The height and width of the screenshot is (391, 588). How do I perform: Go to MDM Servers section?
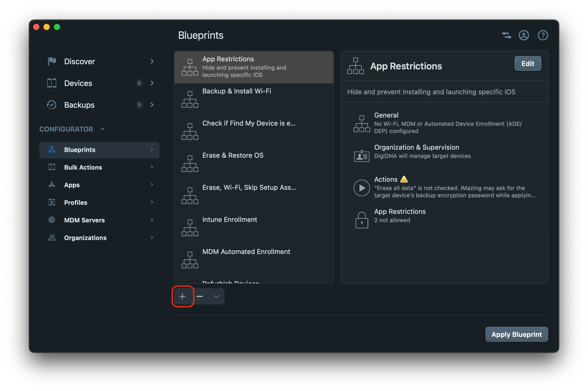pyautogui.click(x=84, y=220)
